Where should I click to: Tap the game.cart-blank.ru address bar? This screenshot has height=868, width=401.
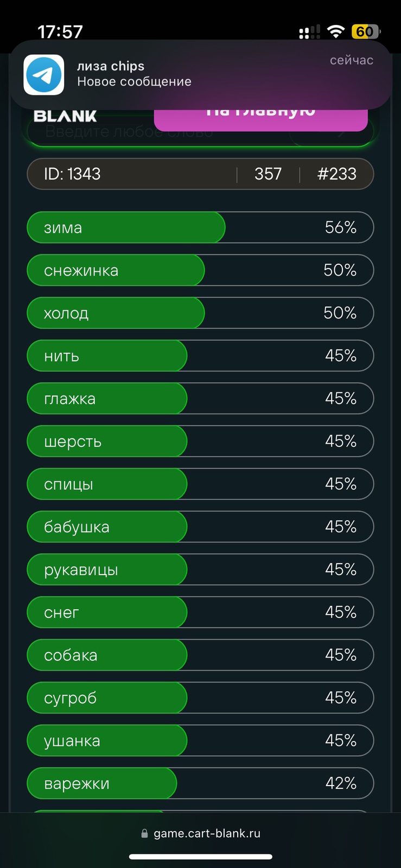tap(201, 833)
